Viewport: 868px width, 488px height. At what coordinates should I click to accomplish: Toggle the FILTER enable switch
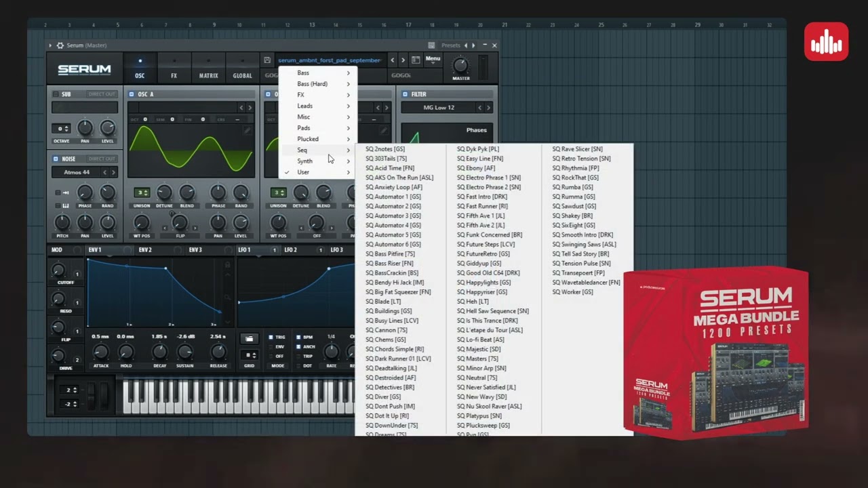(x=405, y=94)
